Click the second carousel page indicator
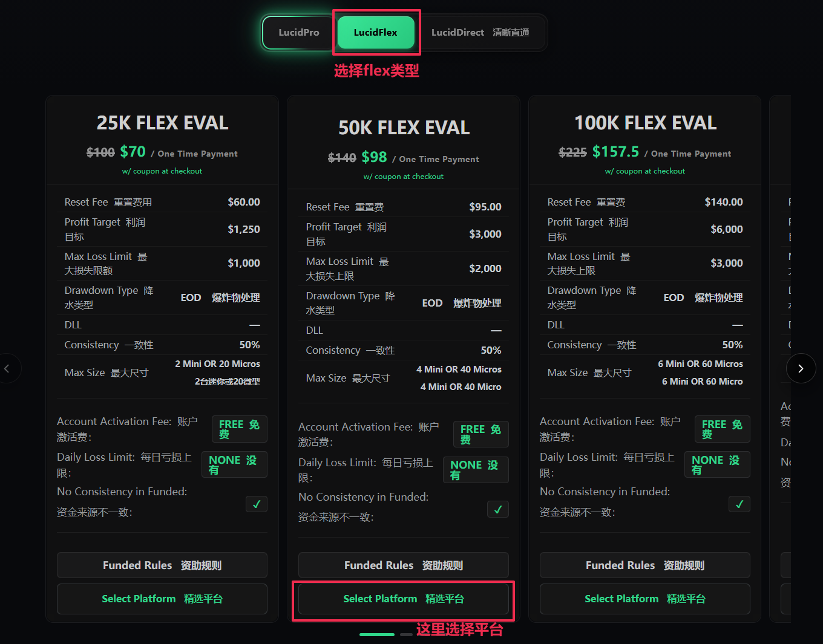823x644 pixels. tap(407, 634)
